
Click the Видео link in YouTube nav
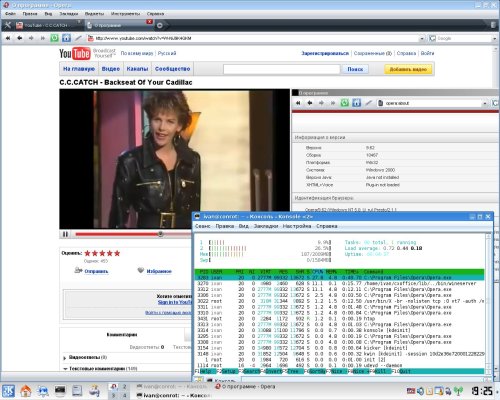[111, 69]
